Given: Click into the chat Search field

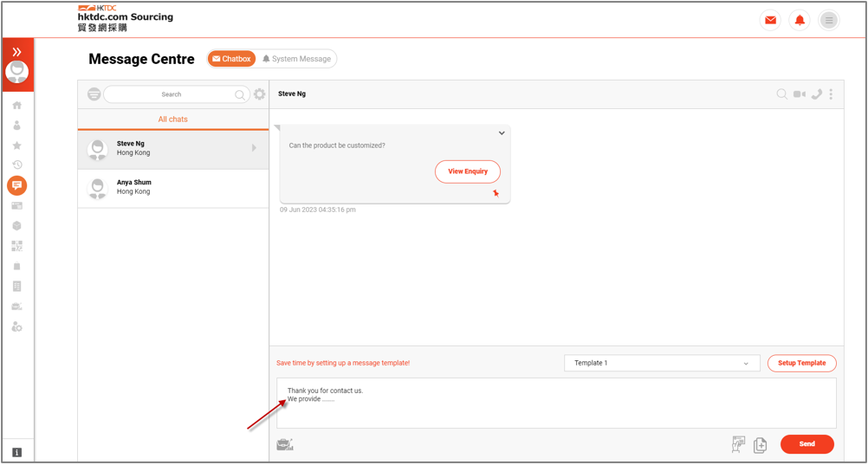Looking at the screenshot, I should click(176, 94).
